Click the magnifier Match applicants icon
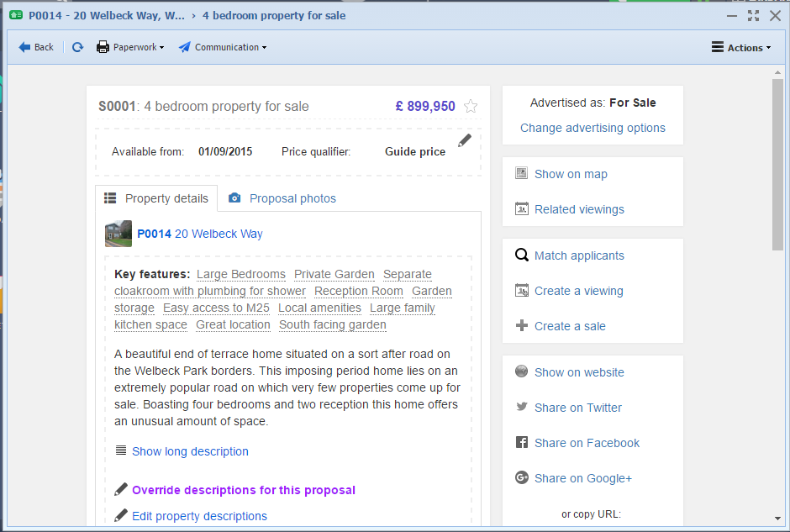 coord(521,255)
